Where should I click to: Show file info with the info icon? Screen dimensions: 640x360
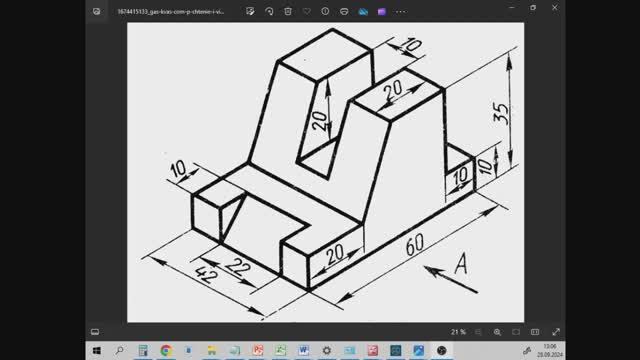(325, 11)
